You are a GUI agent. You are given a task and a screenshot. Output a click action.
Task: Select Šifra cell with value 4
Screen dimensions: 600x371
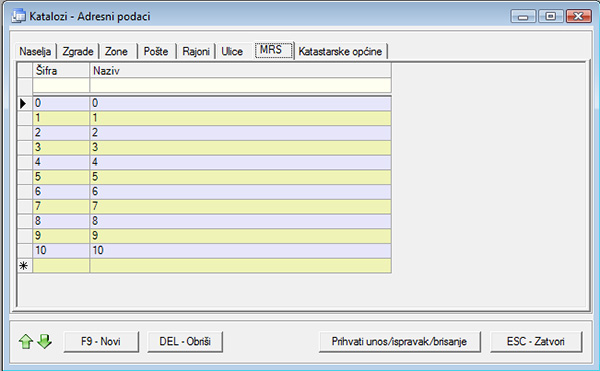point(61,162)
